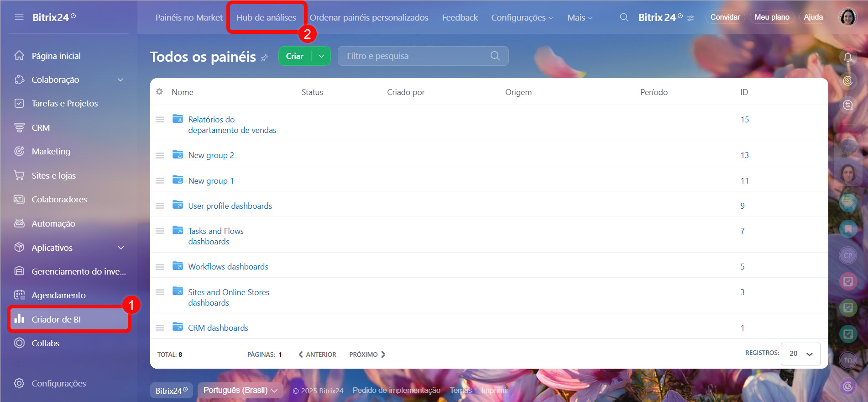The image size is (868, 402).
Task: Click the search magnifier in top bar
Action: click(x=624, y=17)
